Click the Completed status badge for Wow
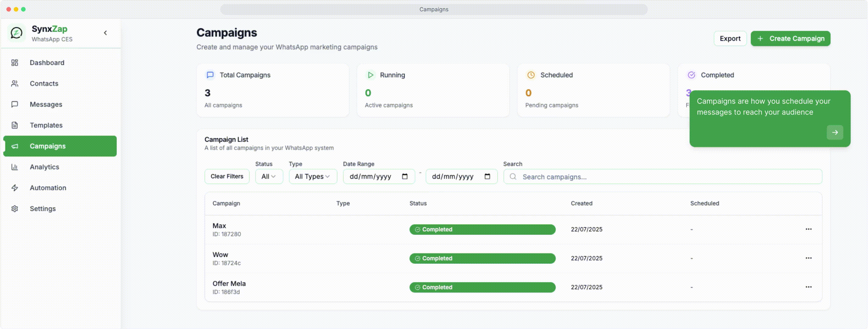 click(482, 258)
